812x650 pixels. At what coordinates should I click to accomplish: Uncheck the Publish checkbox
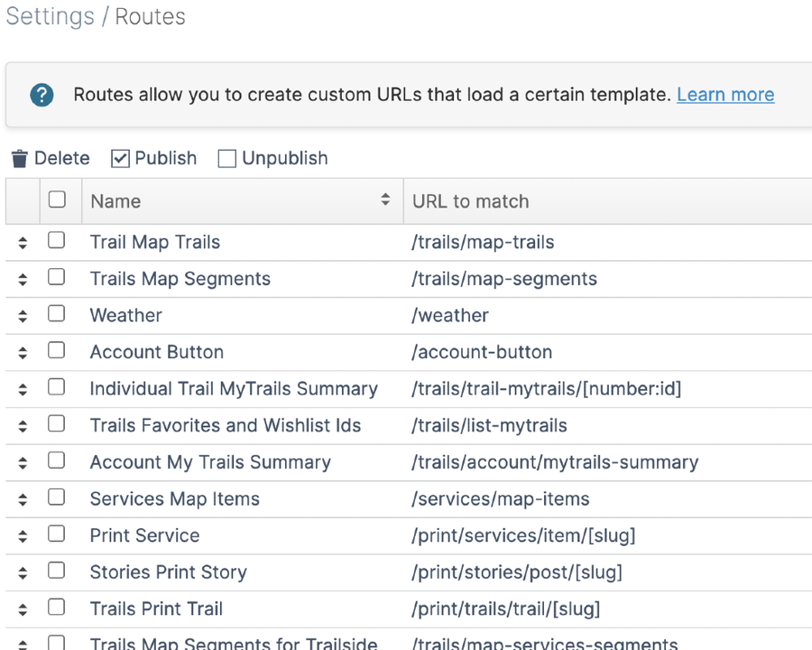pyautogui.click(x=122, y=158)
